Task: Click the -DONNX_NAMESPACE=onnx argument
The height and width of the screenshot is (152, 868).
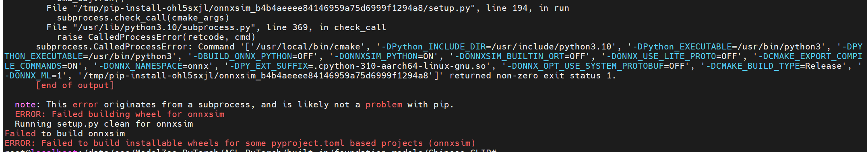Action: click(153, 66)
